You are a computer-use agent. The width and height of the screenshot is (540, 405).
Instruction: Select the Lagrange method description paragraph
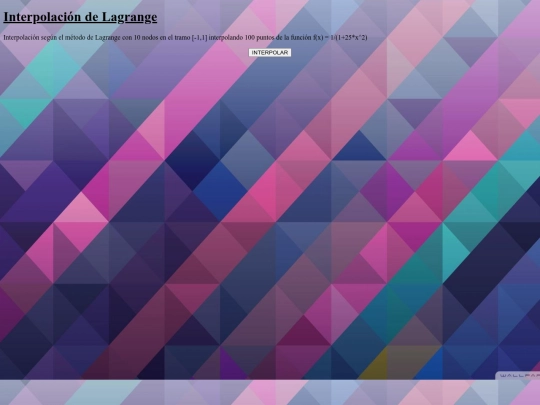(x=185, y=38)
